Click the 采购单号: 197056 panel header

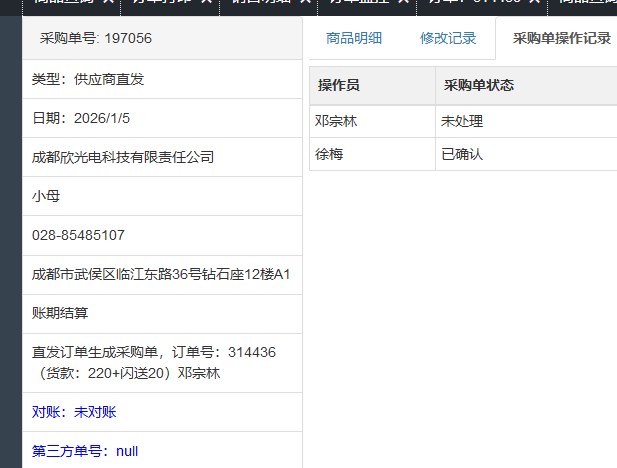tap(96, 39)
